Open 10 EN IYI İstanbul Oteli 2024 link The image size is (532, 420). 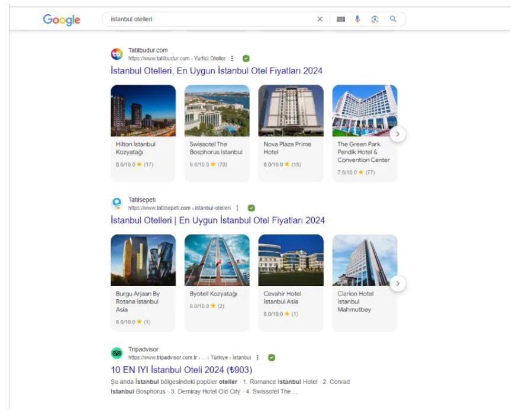tap(182, 370)
